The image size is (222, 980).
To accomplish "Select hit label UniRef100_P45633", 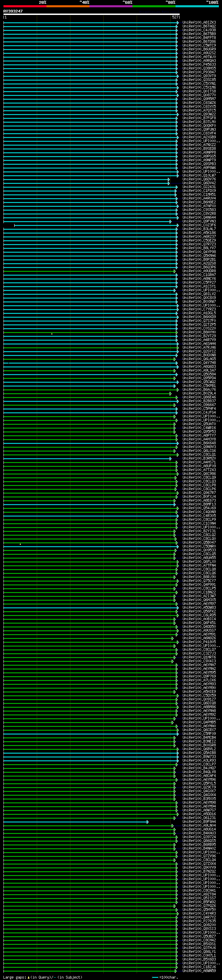I will tap(199, 65).
